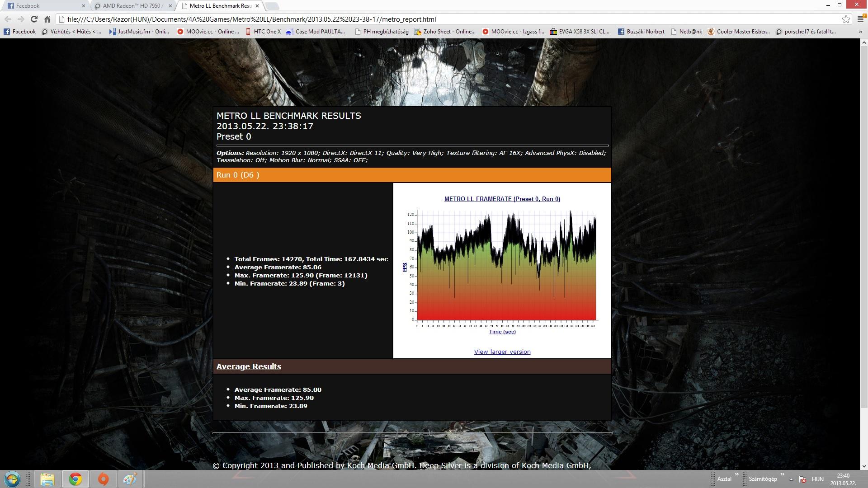
Task: Select the Average Framerate: 85.06 line
Action: tap(278, 267)
